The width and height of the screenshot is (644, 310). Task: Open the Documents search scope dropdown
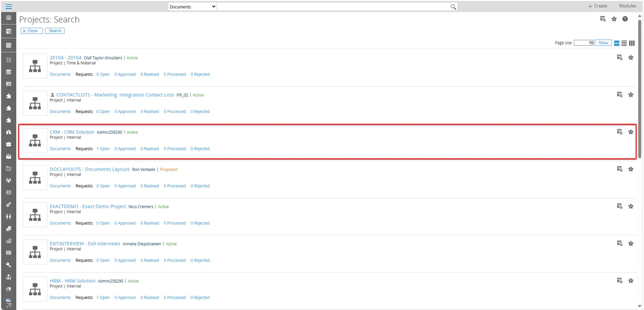click(x=192, y=7)
